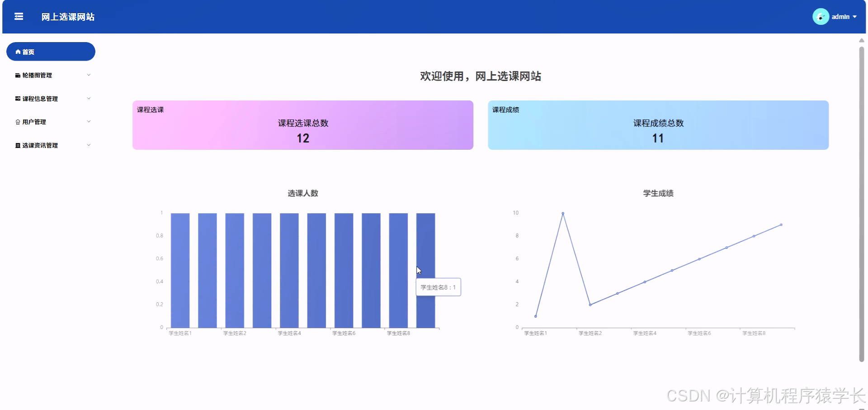Screen dimensions: 868x410
Task: Click the grid icon beside 选课资讯管理
Action: tap(17, 145)
